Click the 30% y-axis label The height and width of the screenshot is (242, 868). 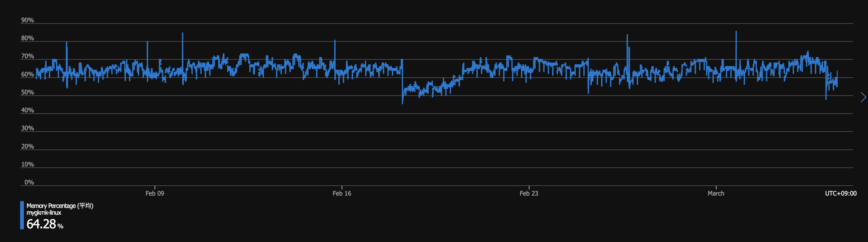28,128
